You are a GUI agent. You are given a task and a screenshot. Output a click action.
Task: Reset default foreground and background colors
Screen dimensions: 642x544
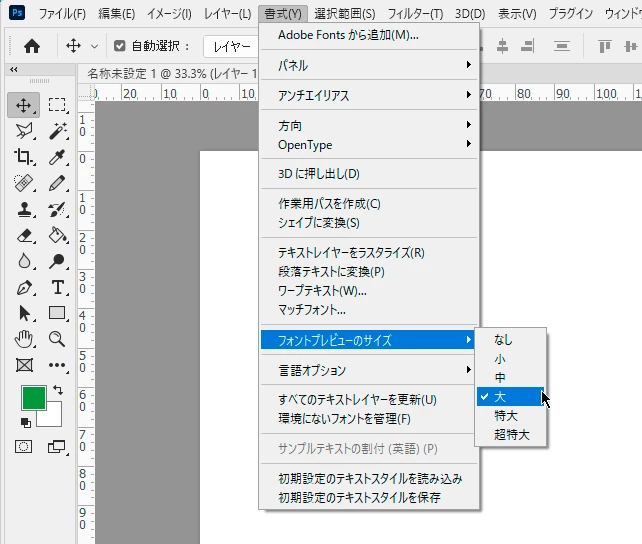pos(25,422)
